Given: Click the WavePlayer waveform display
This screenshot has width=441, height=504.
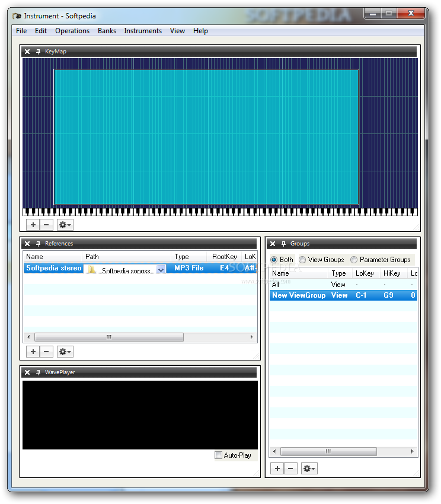Looking at the screenshot, I should 140,415.
